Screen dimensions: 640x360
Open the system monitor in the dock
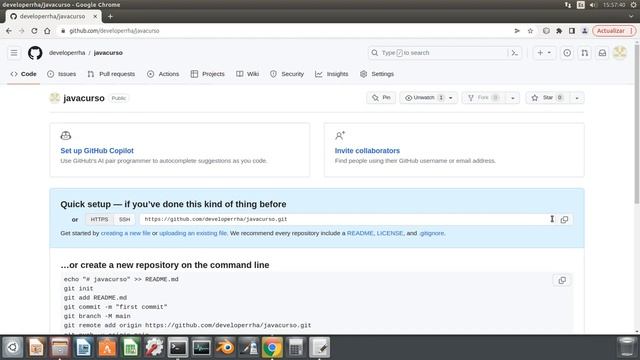point(202,348)
